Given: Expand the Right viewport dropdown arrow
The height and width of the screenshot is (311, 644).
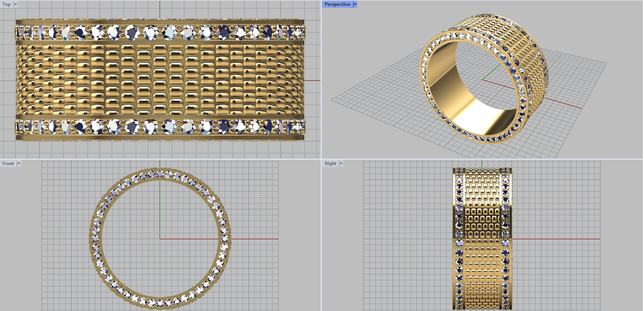Looking at the screenshot, I should tap(341, 164).
